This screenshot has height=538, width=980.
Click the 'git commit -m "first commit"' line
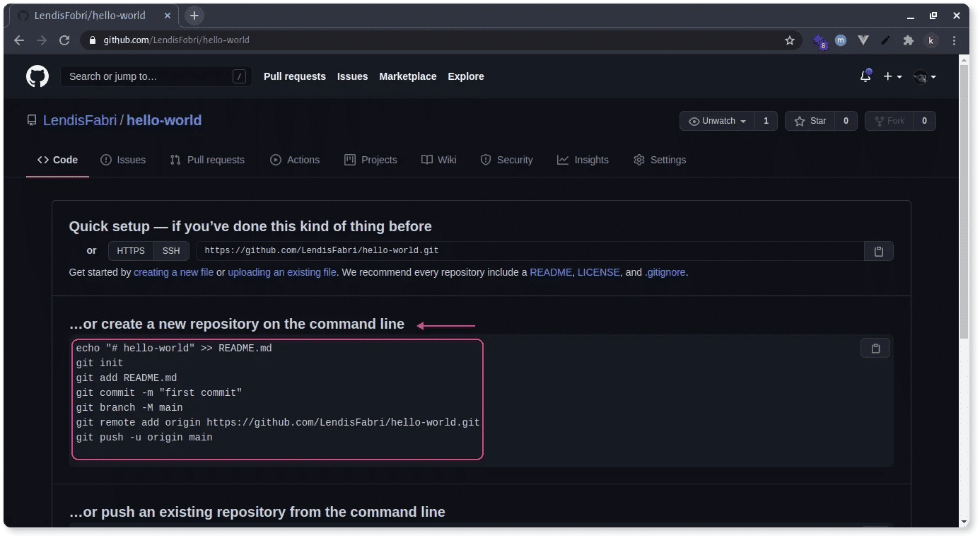(x=159, y=393)
